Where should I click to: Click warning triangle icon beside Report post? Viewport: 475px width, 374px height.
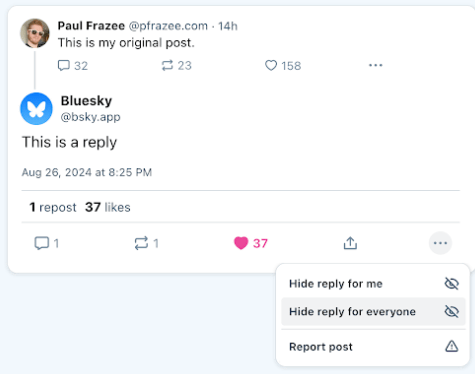452,346
